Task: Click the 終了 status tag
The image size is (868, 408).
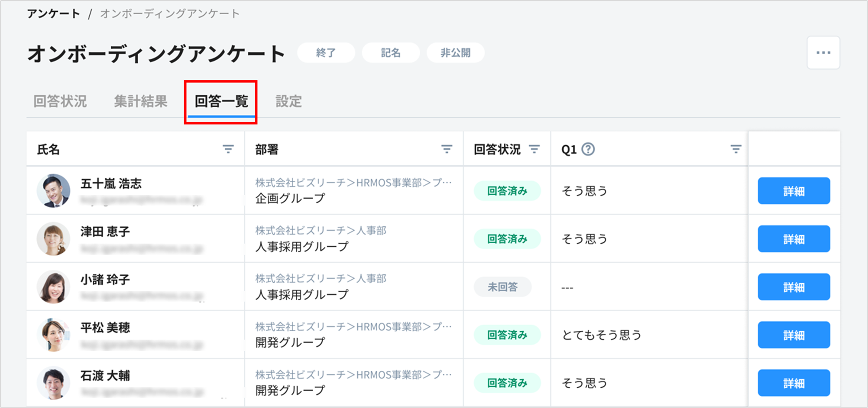Action: 326,53
